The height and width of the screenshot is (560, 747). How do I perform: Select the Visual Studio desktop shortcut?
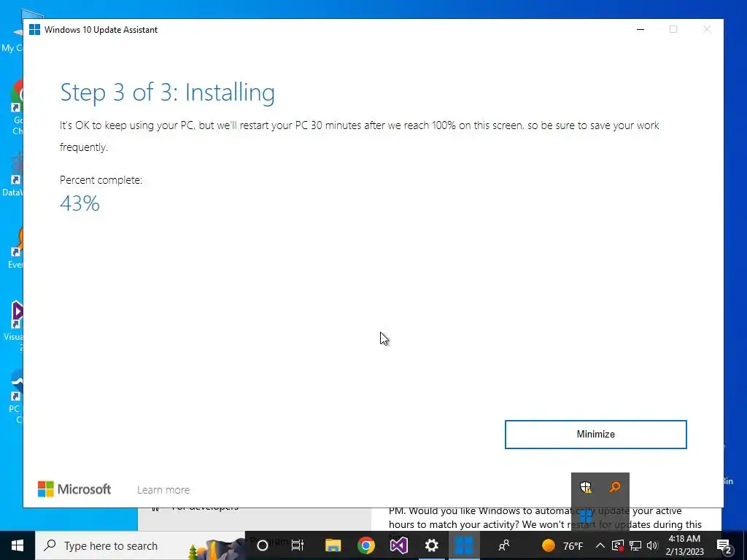tap(15, 326)
